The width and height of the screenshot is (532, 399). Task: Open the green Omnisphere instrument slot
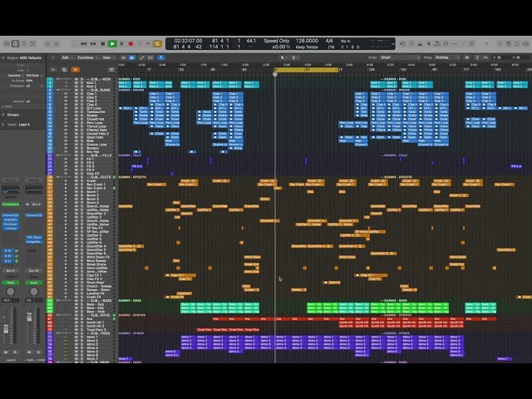point(11,204)
